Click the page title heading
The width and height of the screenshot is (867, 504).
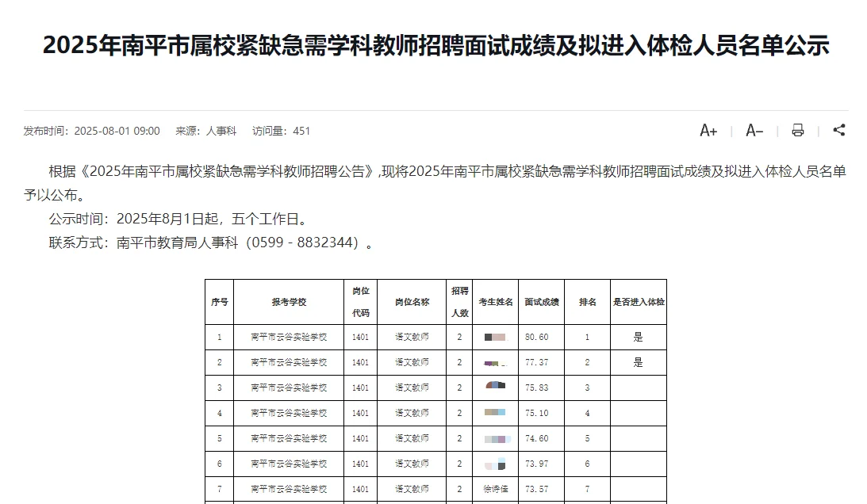435,44
